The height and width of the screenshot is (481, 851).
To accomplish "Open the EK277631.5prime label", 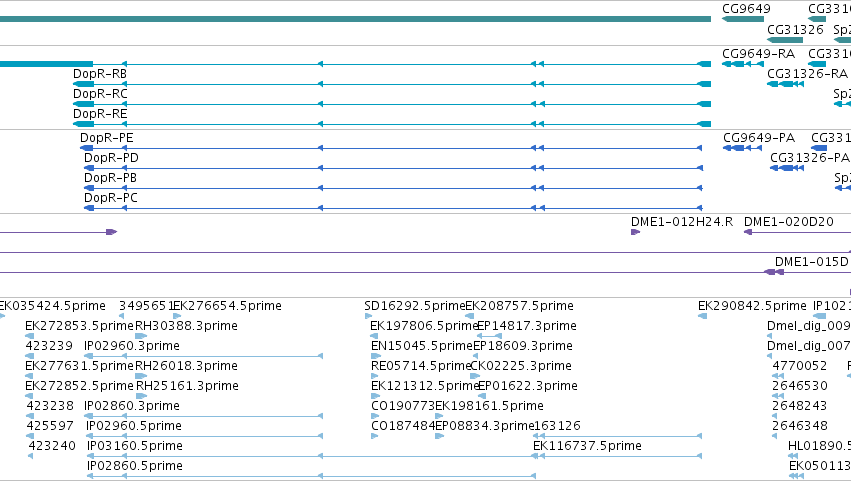I will click(x=79, y=366).
